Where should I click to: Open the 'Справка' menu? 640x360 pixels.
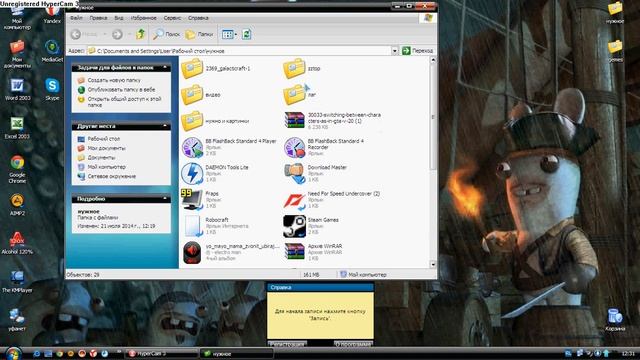198,18
